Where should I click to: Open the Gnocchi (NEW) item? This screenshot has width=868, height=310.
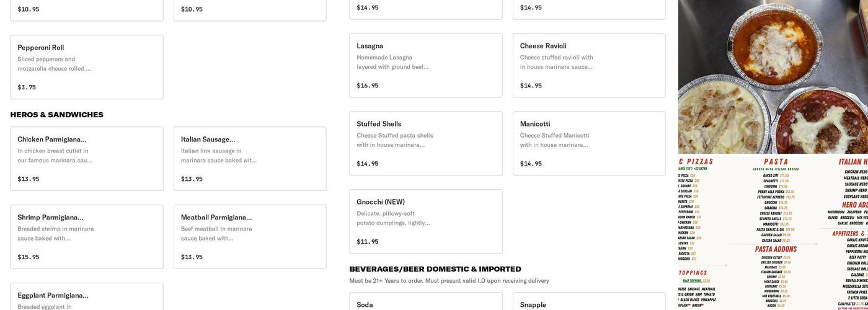tap(425, 221)
